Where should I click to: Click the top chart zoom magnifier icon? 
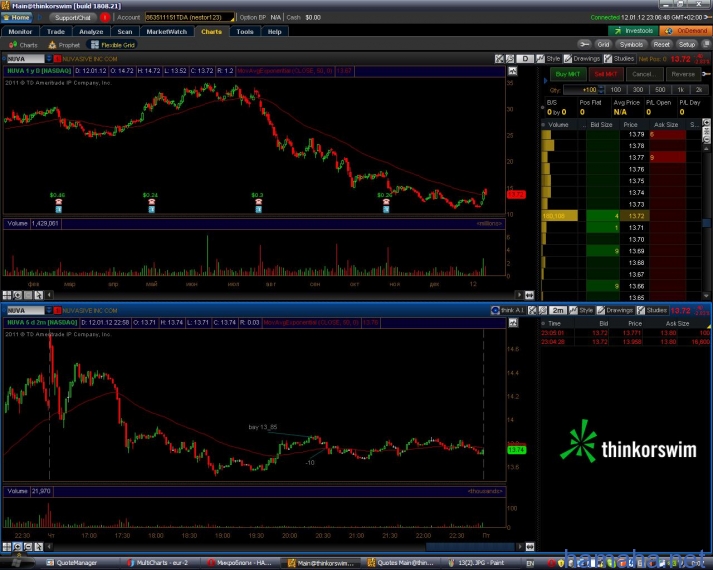(17, 295)
